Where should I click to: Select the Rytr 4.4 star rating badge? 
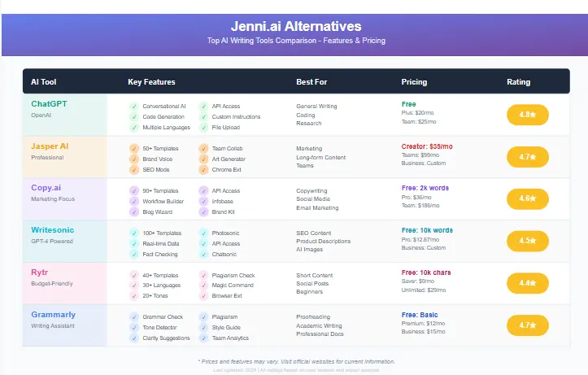tap(528, 283)
